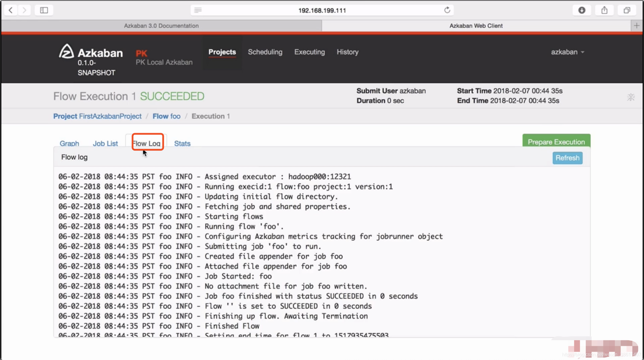Click log line 'Starting flows'
This screenshot has width=644, height=360.
[x=161, y=216]
